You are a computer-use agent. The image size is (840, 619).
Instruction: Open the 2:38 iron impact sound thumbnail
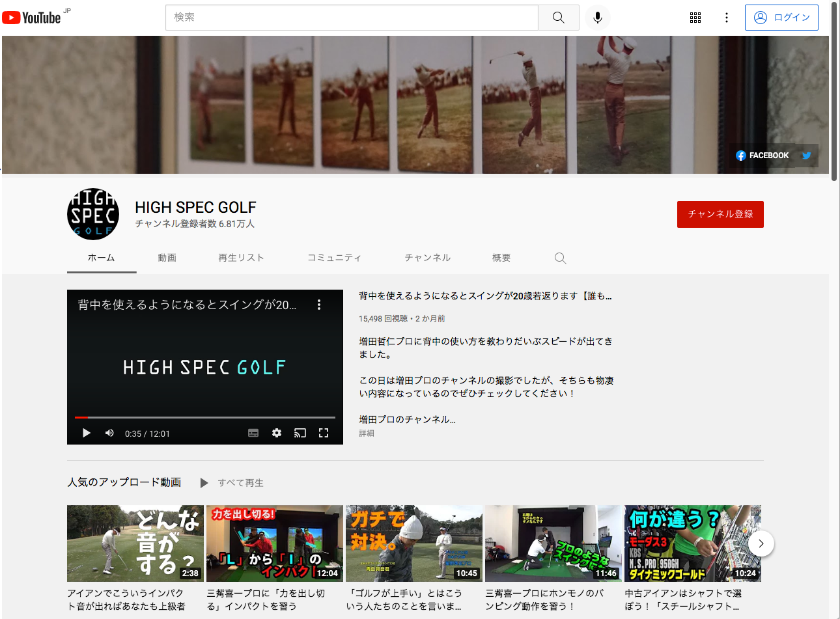pos(135,543)
